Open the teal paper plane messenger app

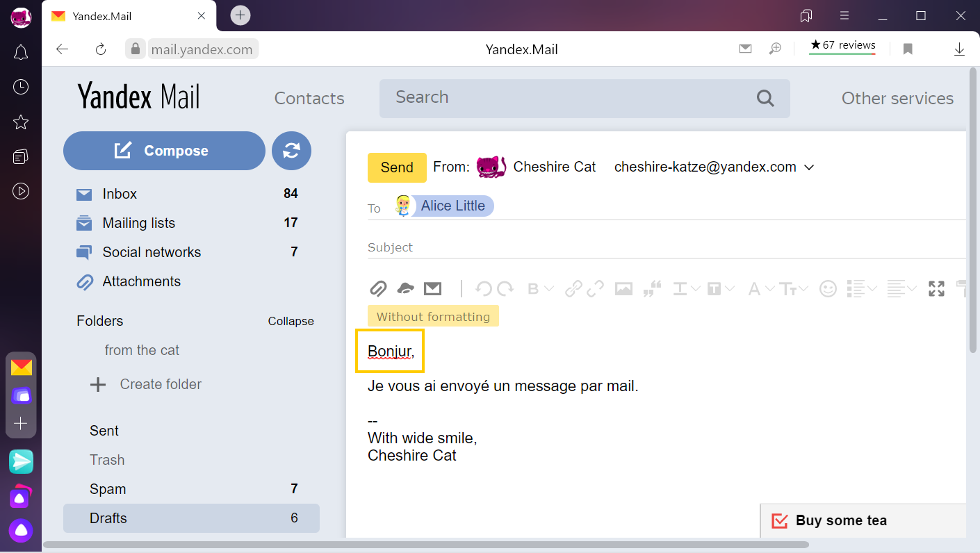[21, 461]
